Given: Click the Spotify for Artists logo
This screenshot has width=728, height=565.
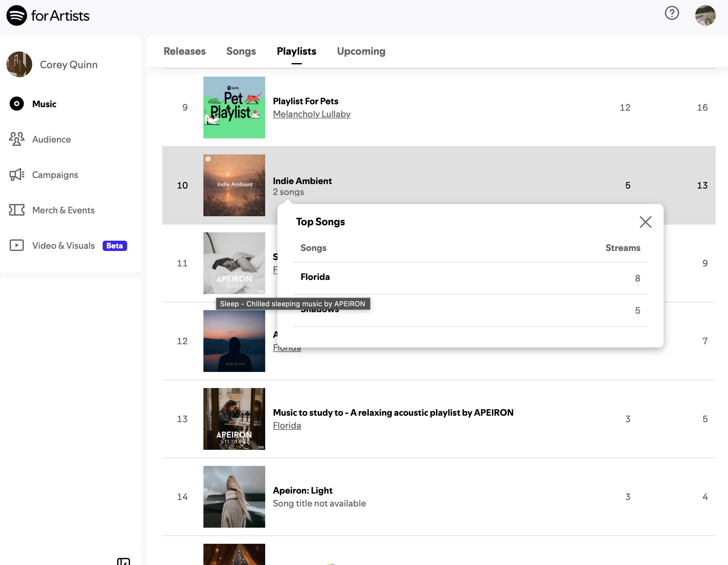Looking at the screenshot, I should coord(48,15).
